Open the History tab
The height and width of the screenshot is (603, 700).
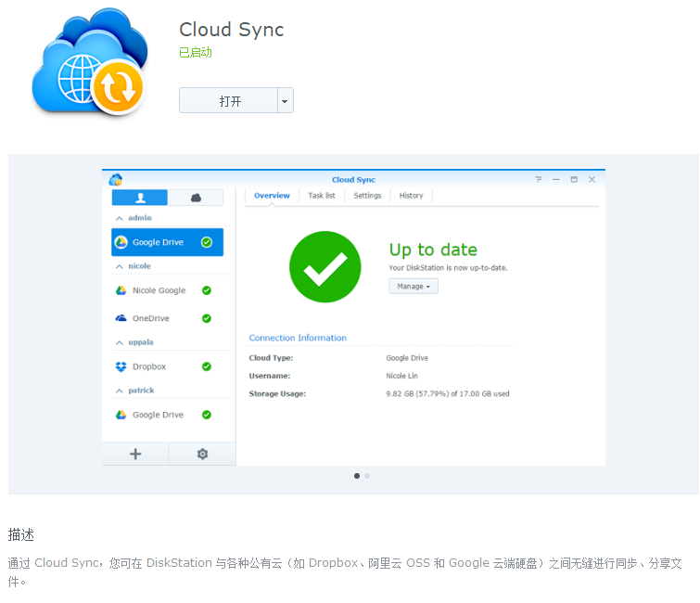[x=411, y=196]
